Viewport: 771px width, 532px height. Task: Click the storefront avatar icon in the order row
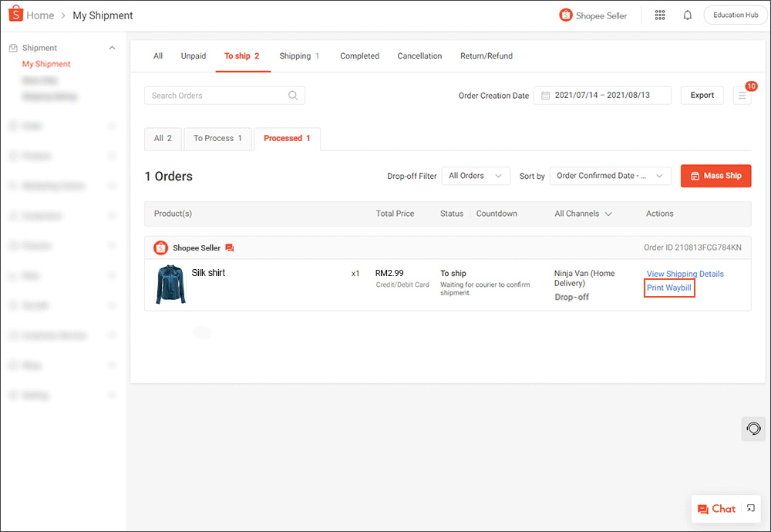(161, 247)
